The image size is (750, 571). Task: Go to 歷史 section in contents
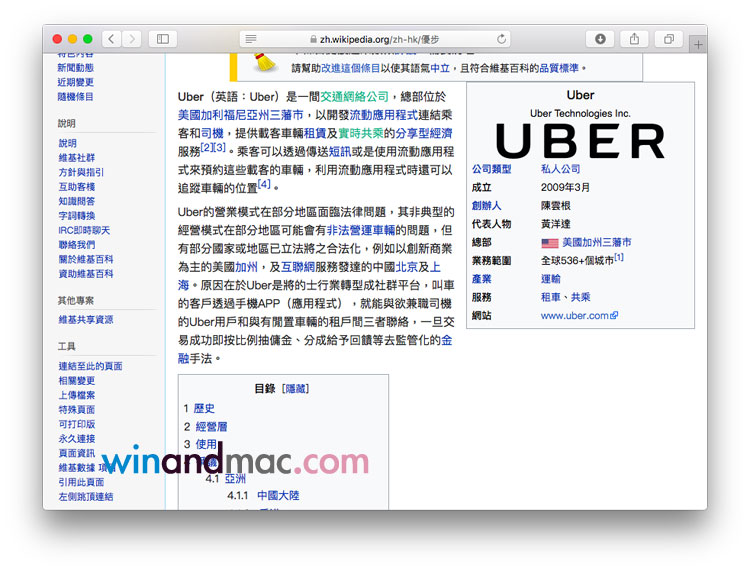click(x=204, y=408)
